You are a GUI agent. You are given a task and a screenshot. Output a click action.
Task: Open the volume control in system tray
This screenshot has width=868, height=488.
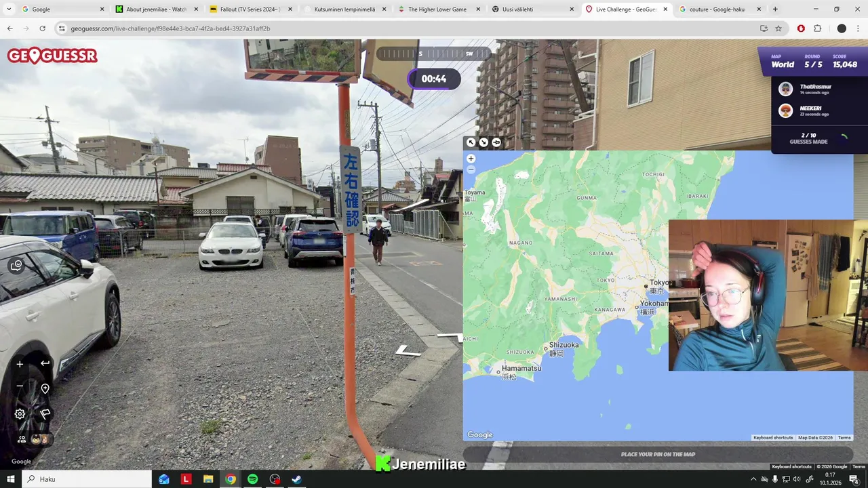pyautogui.click(x=797, y=479)
